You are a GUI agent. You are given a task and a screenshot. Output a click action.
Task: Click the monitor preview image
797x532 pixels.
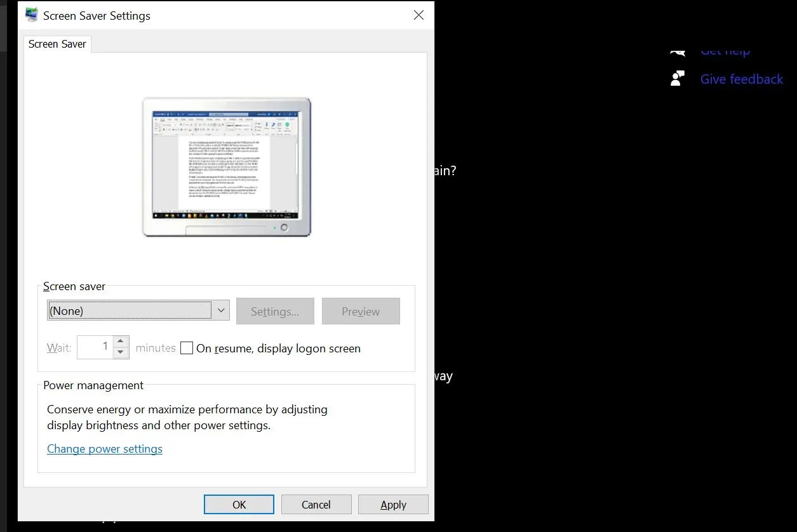pos(226,167)
